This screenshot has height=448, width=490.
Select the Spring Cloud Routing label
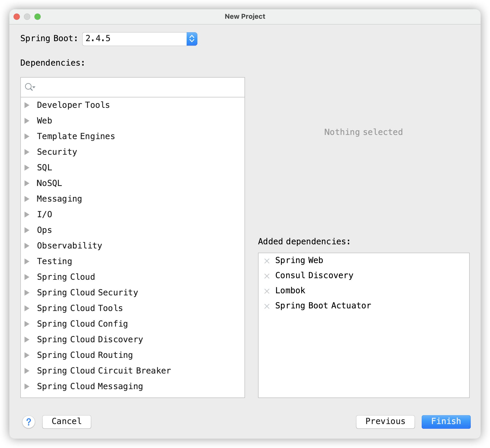click(x=85, y=355)
